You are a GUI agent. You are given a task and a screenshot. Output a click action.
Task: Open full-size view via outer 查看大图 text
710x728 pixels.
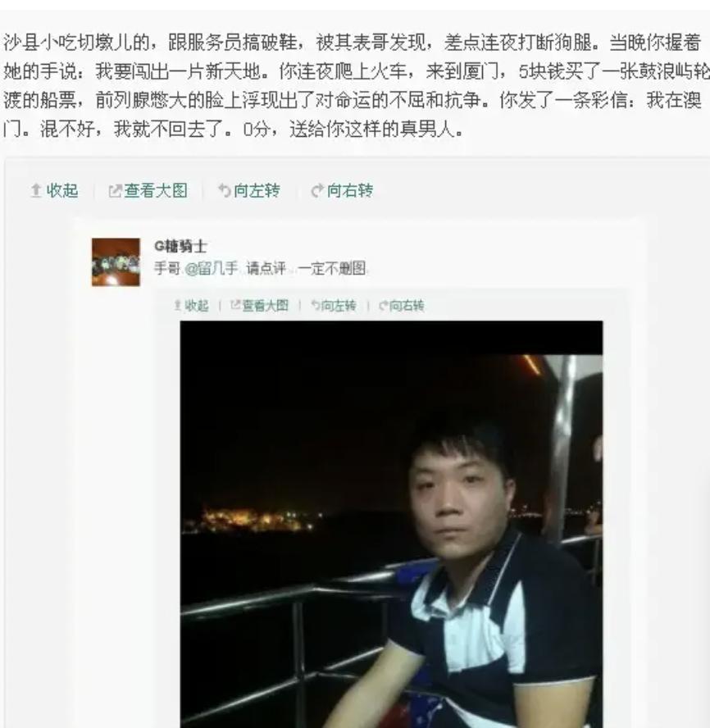(x=156, y=190)
